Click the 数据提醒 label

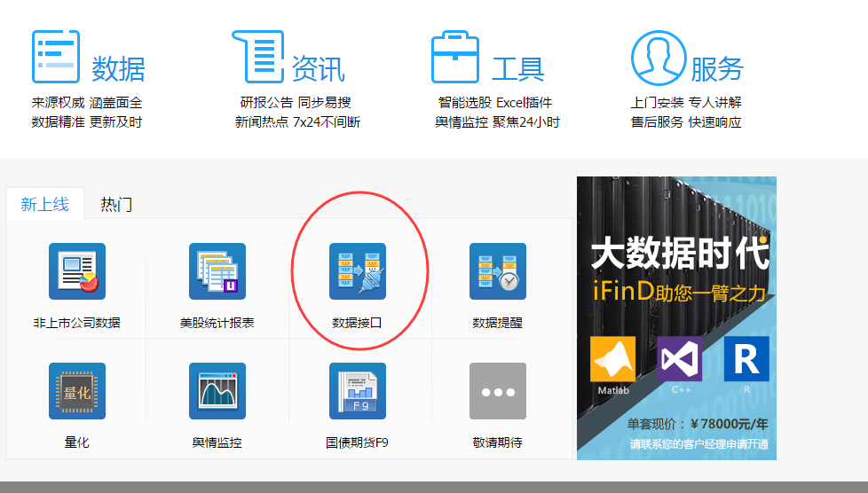pos(498,323)
